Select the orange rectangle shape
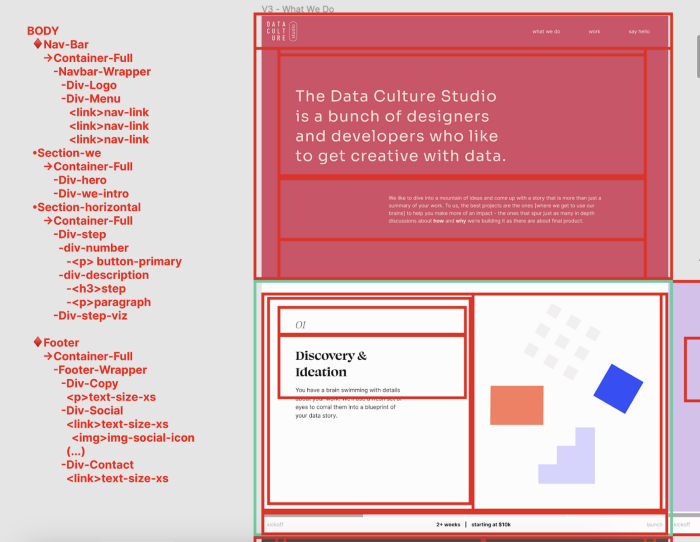700x542 pixels. 517,405
